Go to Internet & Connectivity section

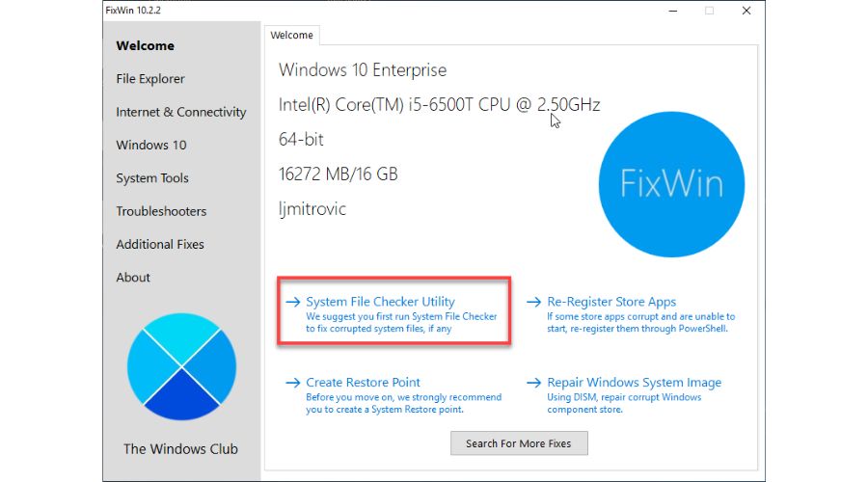click(181, 112)
